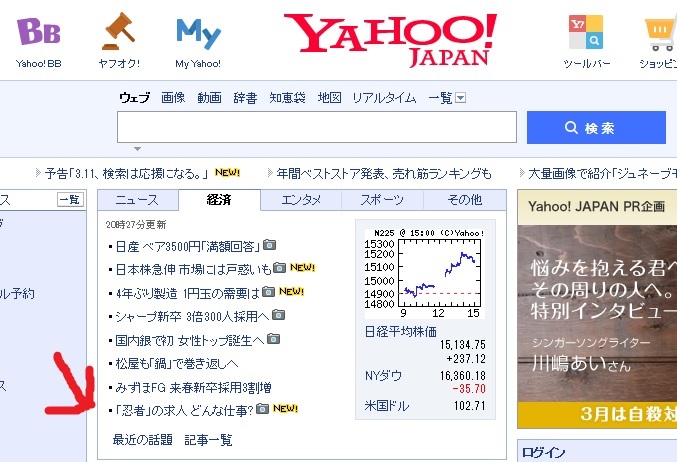Select the 画像 search tab
Image resolution: width=677 pixels, height=462 pixels.
coord(173,98)
